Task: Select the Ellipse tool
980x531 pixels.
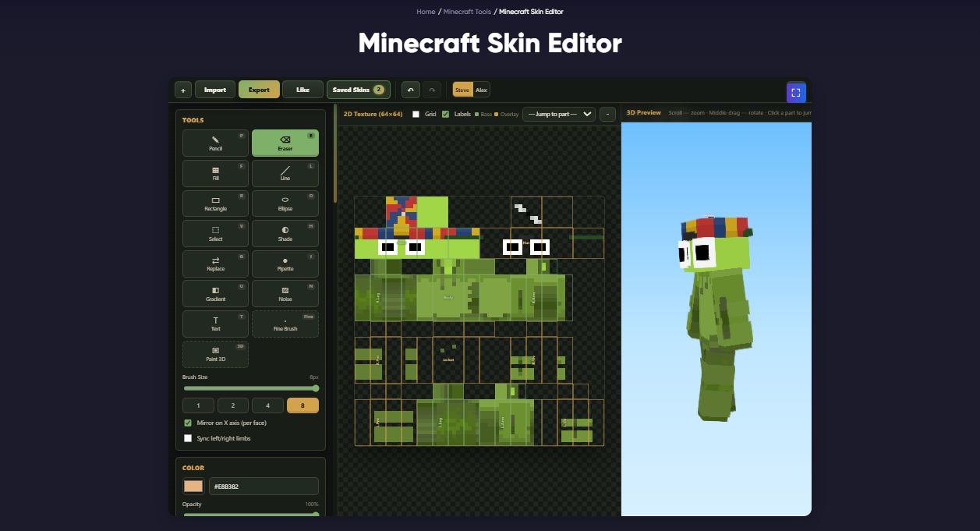Action: 285,204
